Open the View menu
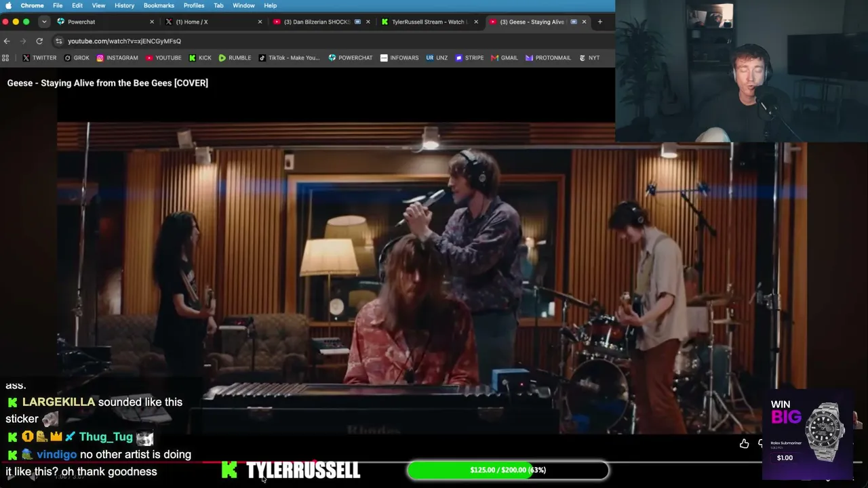 tap(98, 5)
